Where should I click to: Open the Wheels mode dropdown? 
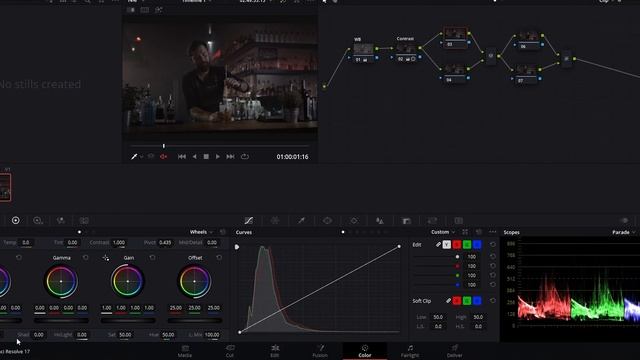click(201, 232)
